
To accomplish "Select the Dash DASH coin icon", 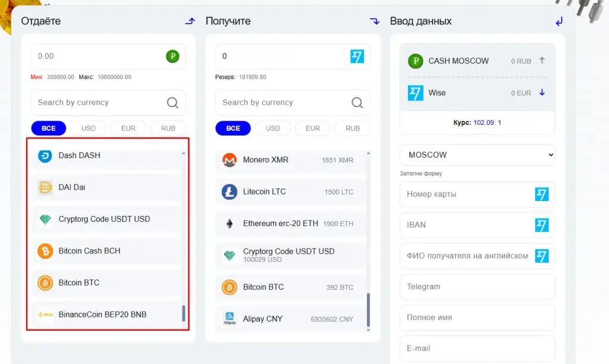I will 45,156.
